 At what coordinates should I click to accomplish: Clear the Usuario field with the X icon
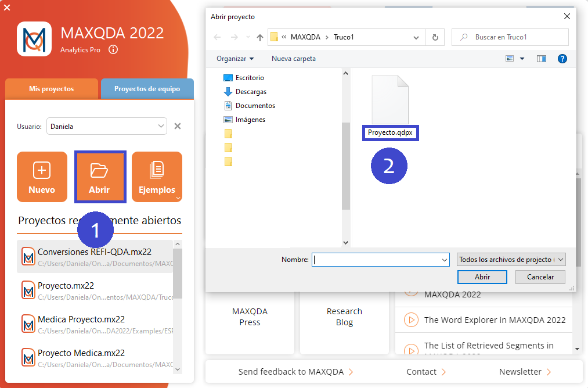tap(178, 126)
